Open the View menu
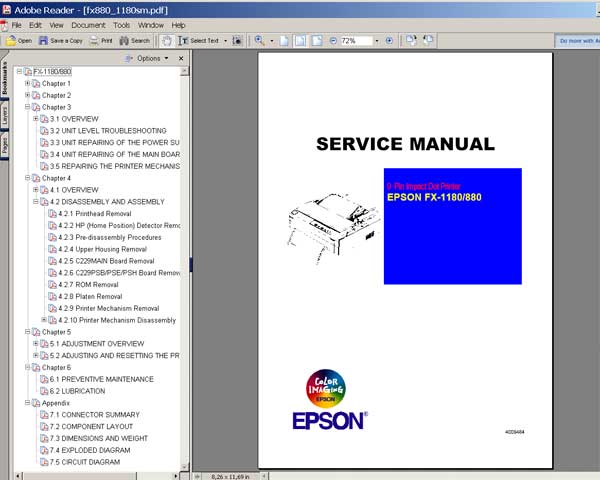Viewport: 600px width, 480px height. [x=56, y=25]
